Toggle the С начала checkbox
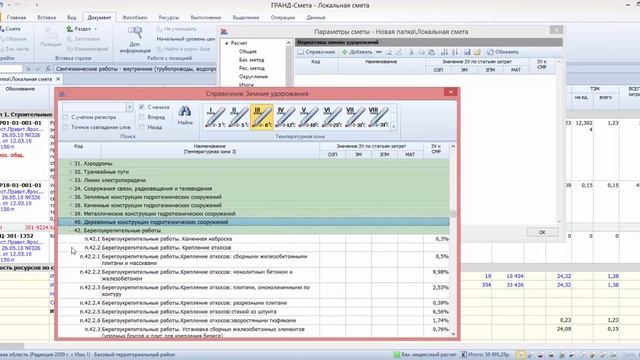The image size is (640, 360). (x=141, y=107)
